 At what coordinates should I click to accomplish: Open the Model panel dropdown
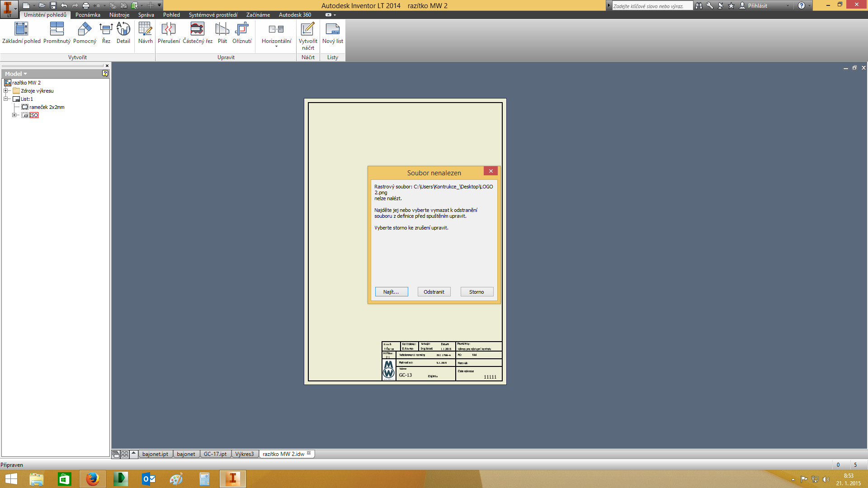(x=25, y=74)
